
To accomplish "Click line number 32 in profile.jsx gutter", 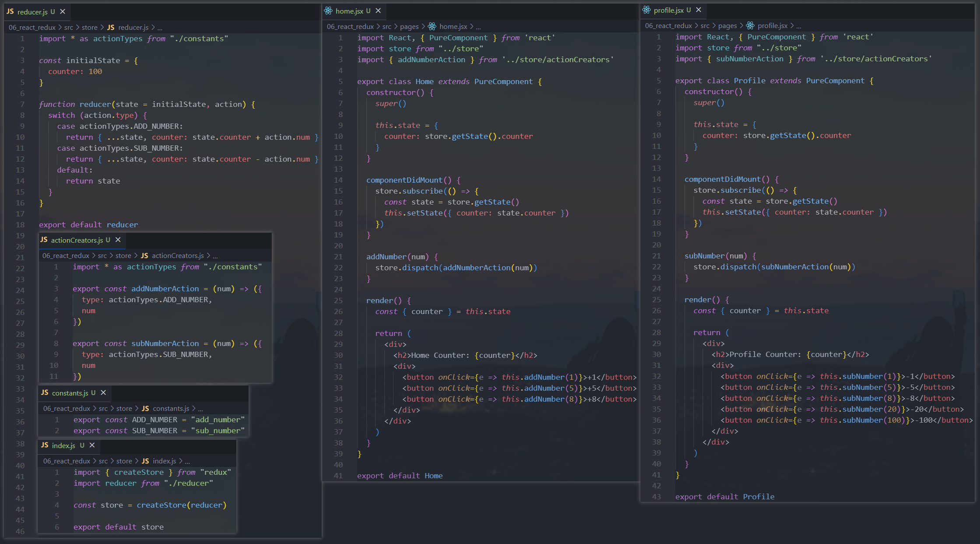I will coord(657,376).
